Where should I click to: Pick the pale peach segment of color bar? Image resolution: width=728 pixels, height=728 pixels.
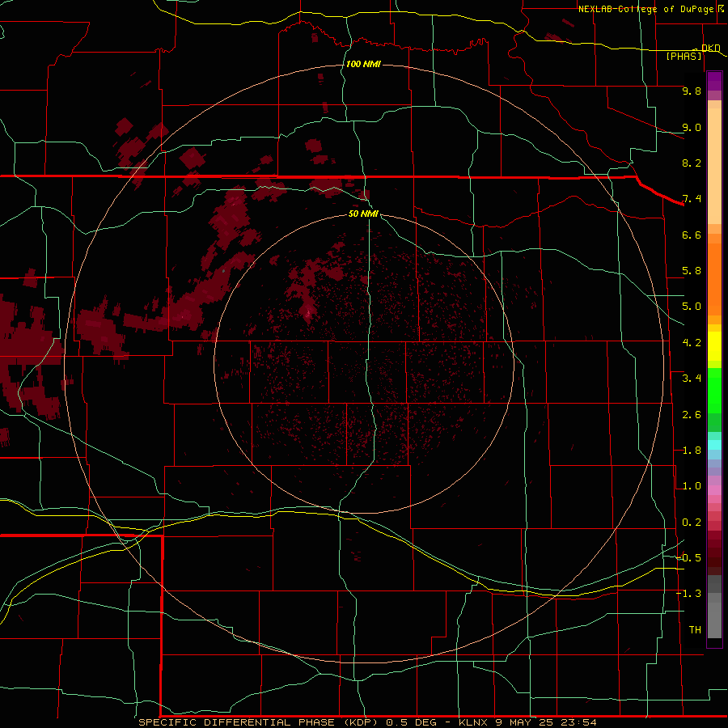tap(714, 166)
